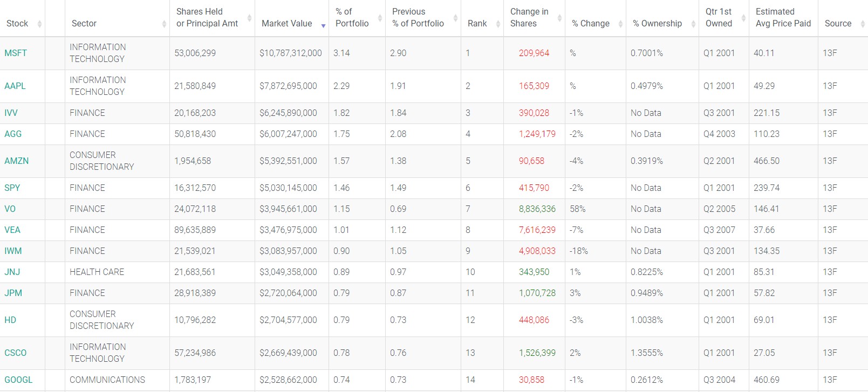Open the SPY stock link

pyautogui.click(x=12, y=188)
